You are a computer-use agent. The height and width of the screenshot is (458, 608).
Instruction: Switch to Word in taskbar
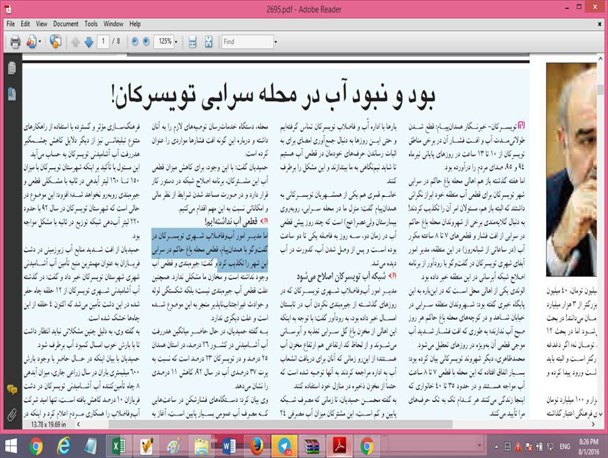point(228,446)
